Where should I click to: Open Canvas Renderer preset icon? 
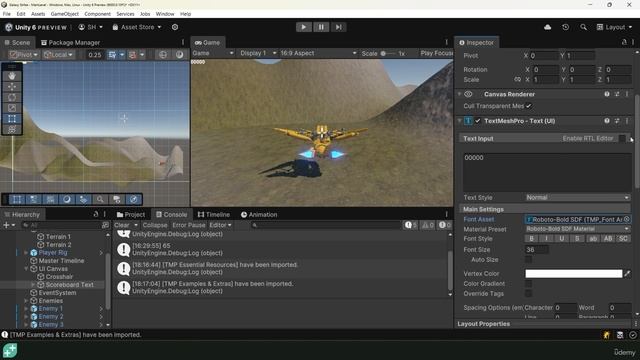click(x=617, y=94)
